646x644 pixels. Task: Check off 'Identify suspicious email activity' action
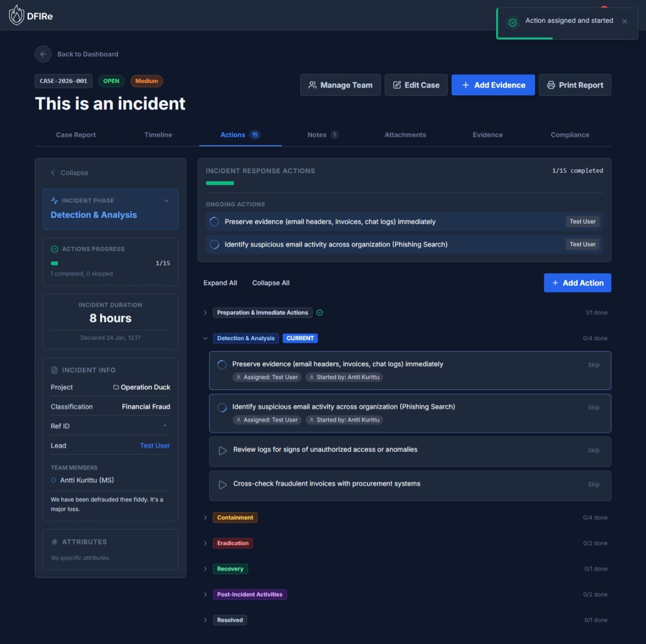[x=222, y=408]
